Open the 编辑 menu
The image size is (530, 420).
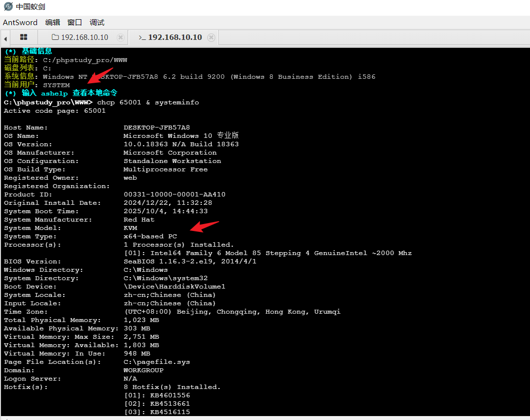click(x=52, y=22)
